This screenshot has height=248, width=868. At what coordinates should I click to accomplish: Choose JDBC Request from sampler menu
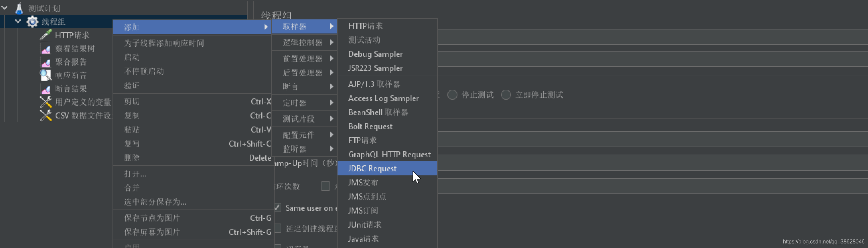pyautogui.click(x=387, y=168)
